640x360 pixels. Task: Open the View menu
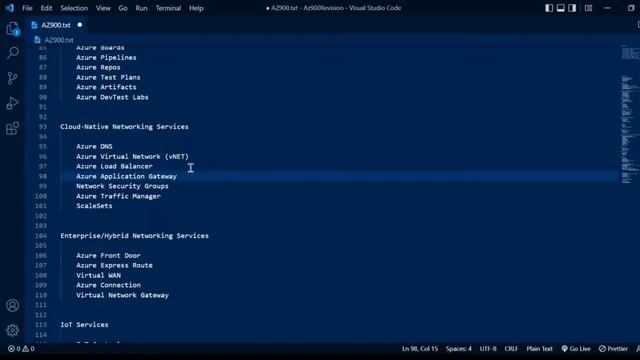pos(103,8)
